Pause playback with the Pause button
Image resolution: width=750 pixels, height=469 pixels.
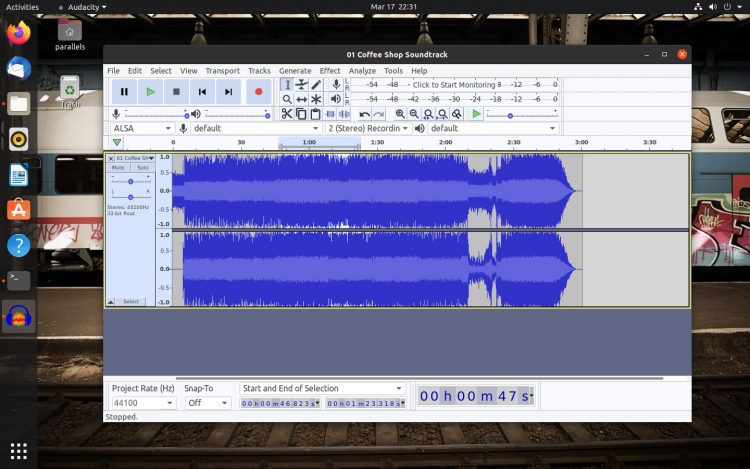coord(124,92)
